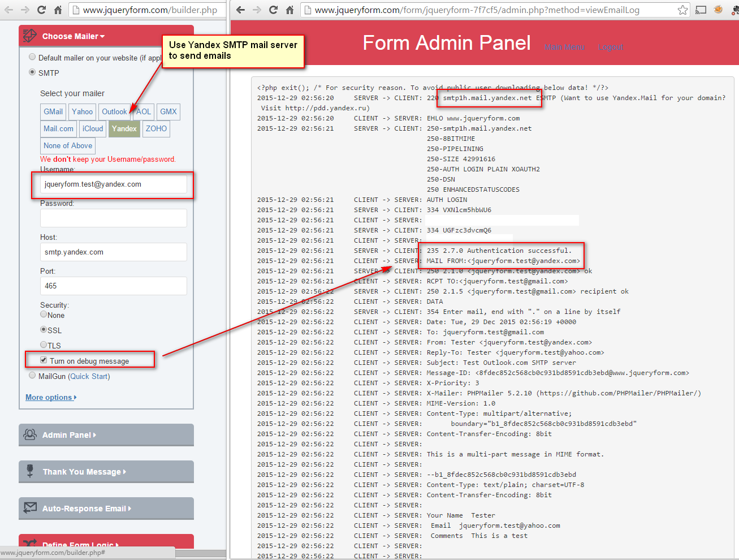The image size is (739, 560).
Task: Collapse the Choose Mailer section
Action: 74,36
